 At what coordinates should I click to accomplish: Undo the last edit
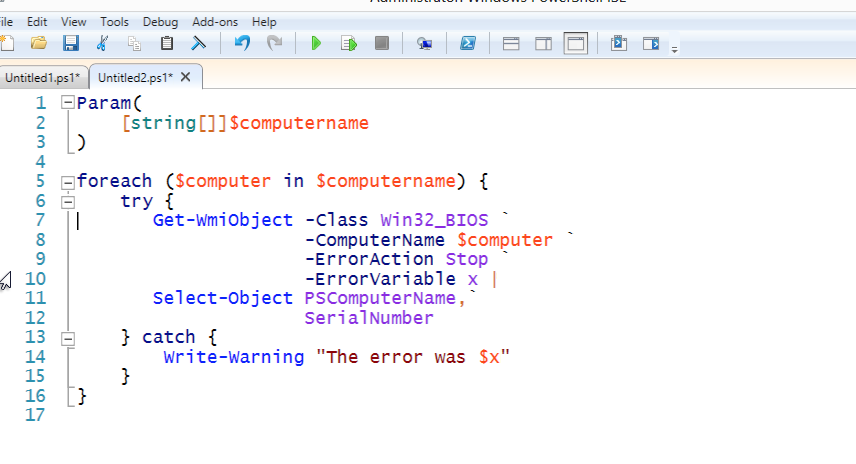pyautogui.click(x=241, y=43)
